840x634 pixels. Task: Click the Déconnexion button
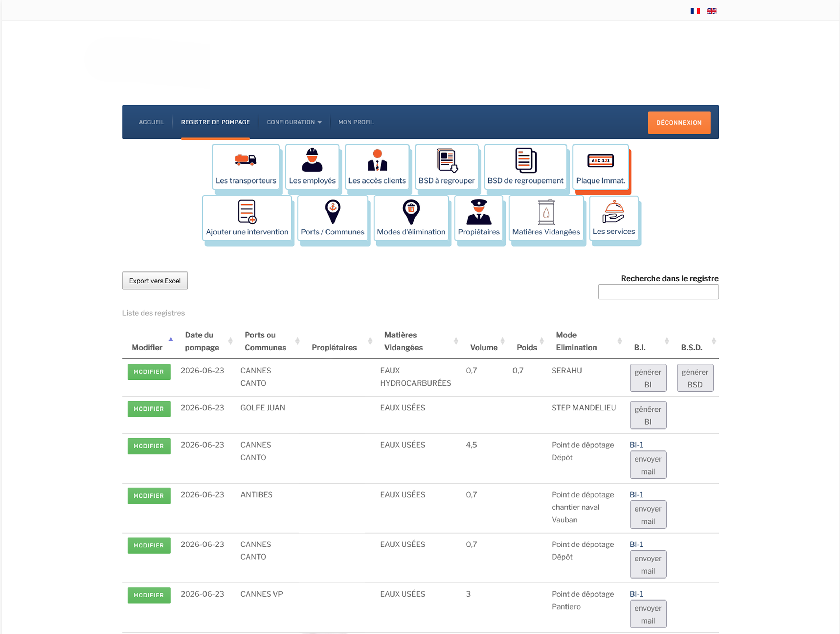click(x=679, y=123)
